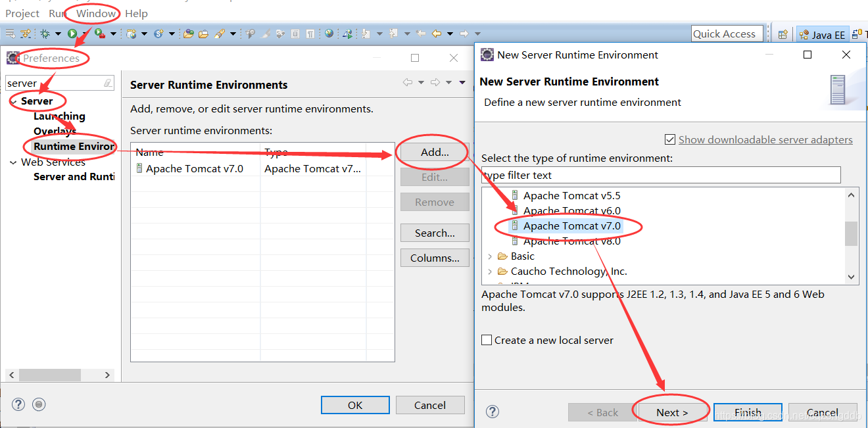Image resolution: width=868 pixels, height=428 pixels.
Task: Click the Quick Access search field
Action: click(x=727, y=34)
